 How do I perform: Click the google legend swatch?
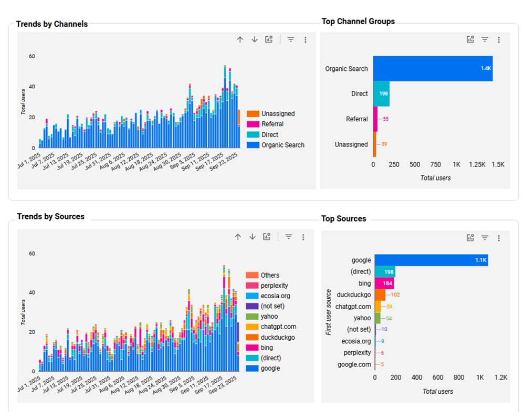(252, 369)
